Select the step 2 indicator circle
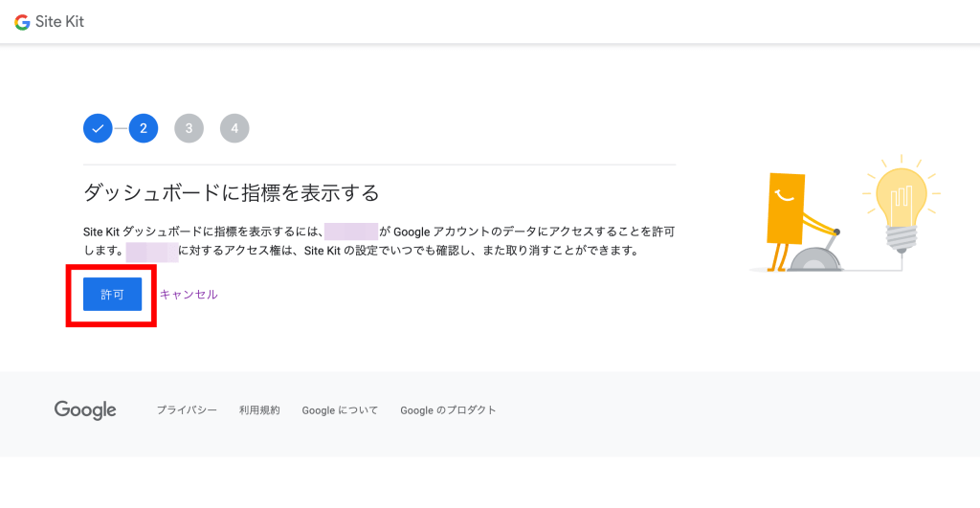 pos(144,128)
